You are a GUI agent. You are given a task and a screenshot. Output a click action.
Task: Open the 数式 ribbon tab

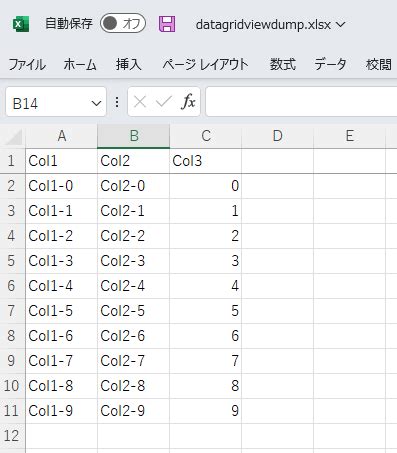coord(283,64)
